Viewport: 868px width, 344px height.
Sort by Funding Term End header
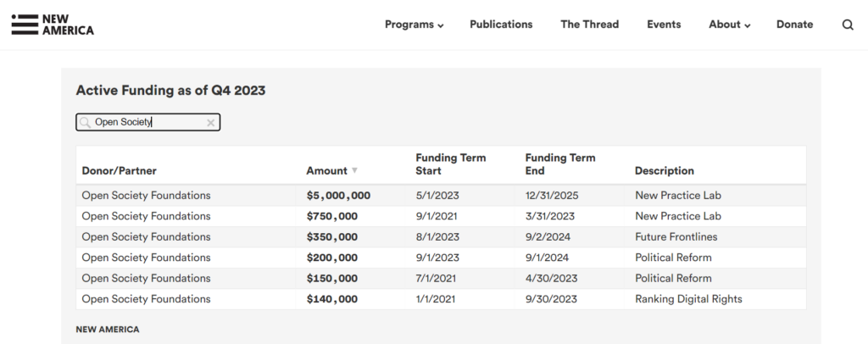560,164
